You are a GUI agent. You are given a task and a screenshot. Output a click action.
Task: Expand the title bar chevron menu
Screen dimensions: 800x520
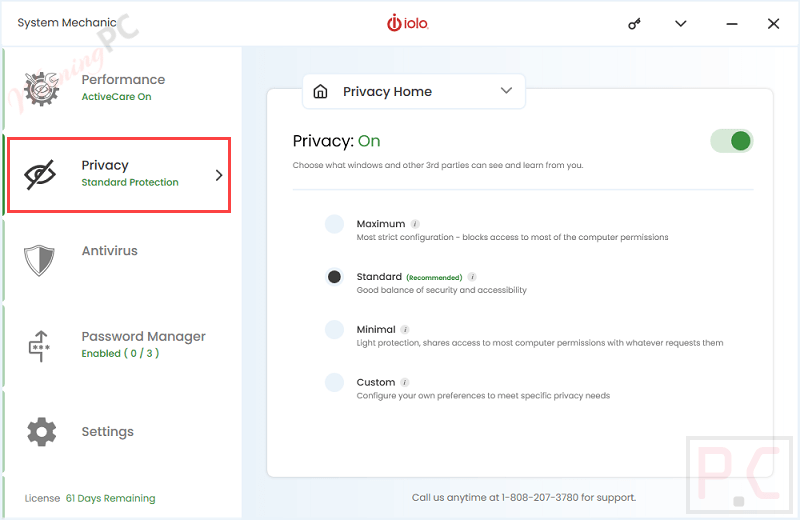[681, 23]
